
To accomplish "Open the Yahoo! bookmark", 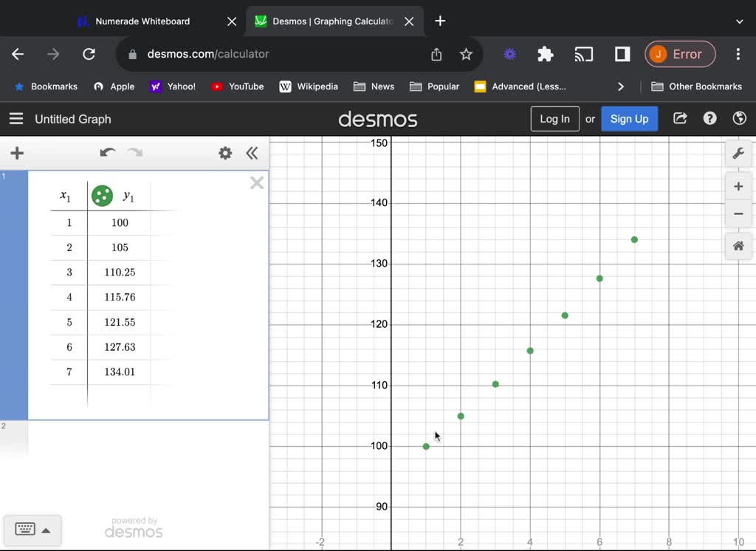I will (173, 87).
